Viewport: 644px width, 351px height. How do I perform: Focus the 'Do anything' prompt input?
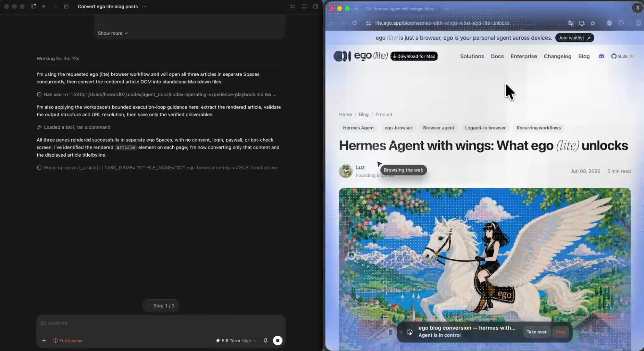click(x=161, y=323)
